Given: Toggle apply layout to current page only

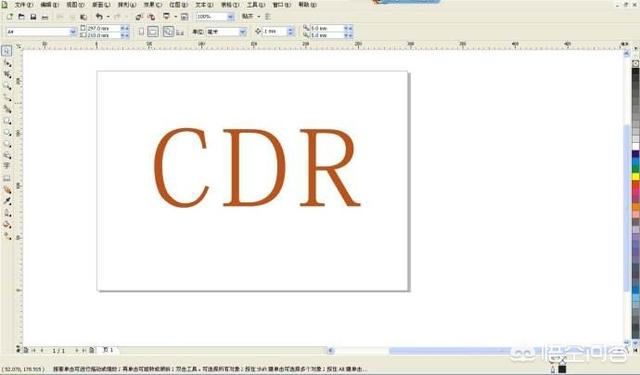Looking at the screenshot, I should click(180, 32).
